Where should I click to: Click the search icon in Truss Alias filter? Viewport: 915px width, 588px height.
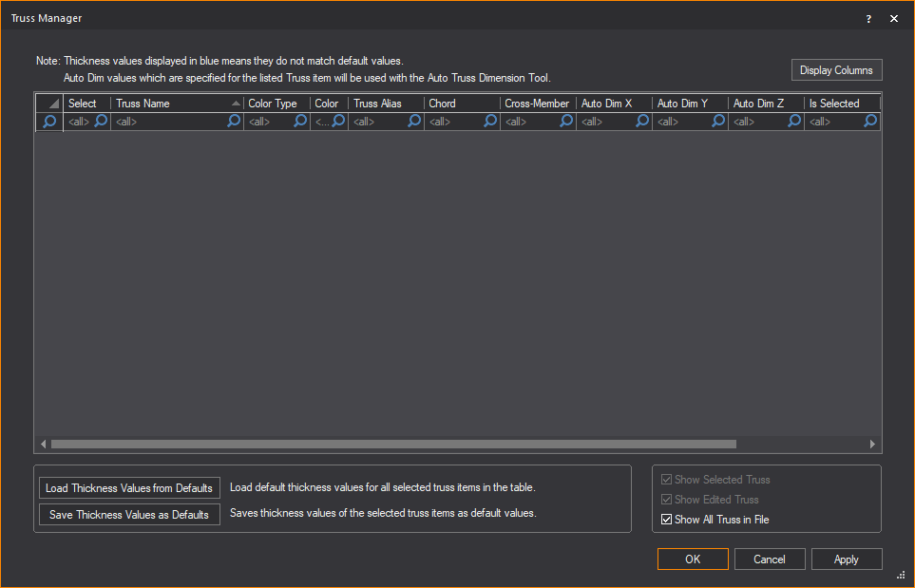pos(414,122)
